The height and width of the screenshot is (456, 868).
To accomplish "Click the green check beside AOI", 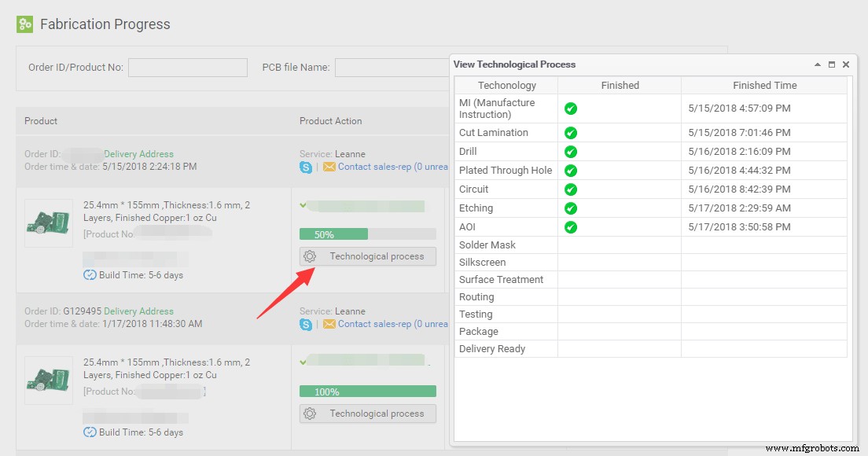I will (x=571, y=227).
